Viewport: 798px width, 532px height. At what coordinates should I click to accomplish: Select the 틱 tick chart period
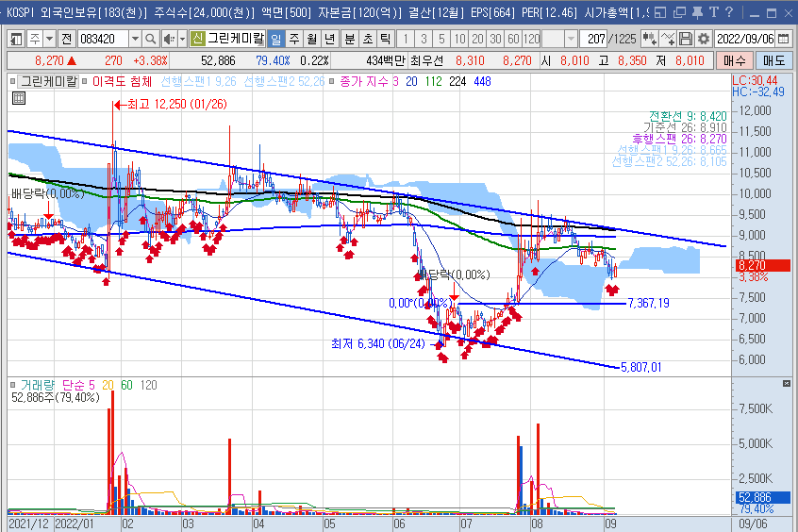385,39
